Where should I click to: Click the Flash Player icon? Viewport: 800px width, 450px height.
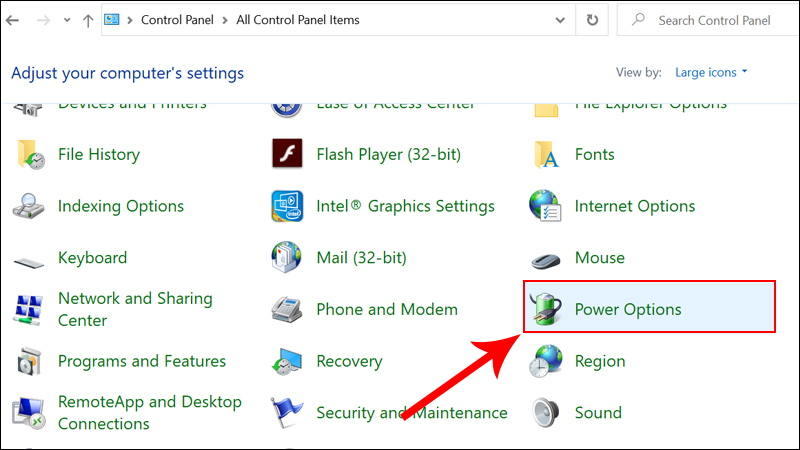[x=287, y=154]
